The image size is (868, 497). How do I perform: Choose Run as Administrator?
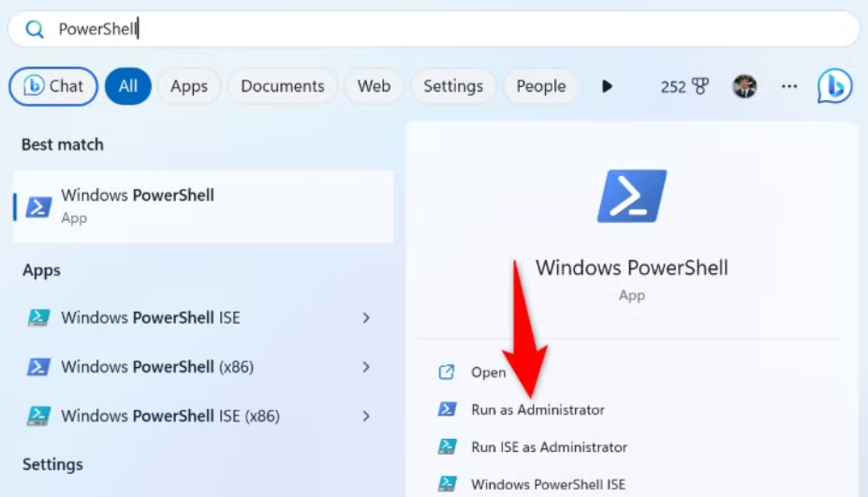pyautogui.click(x=537, y=410)
